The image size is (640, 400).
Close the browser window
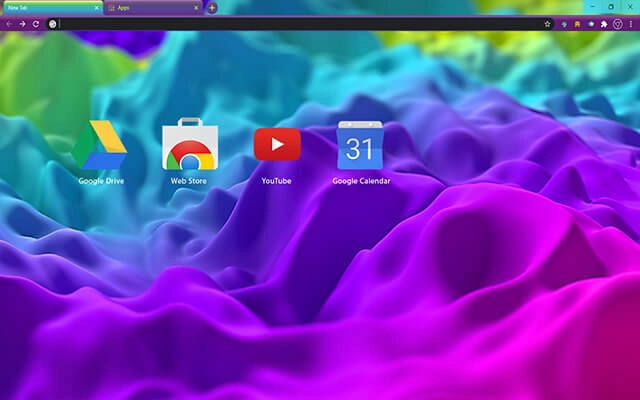(630, 7)
